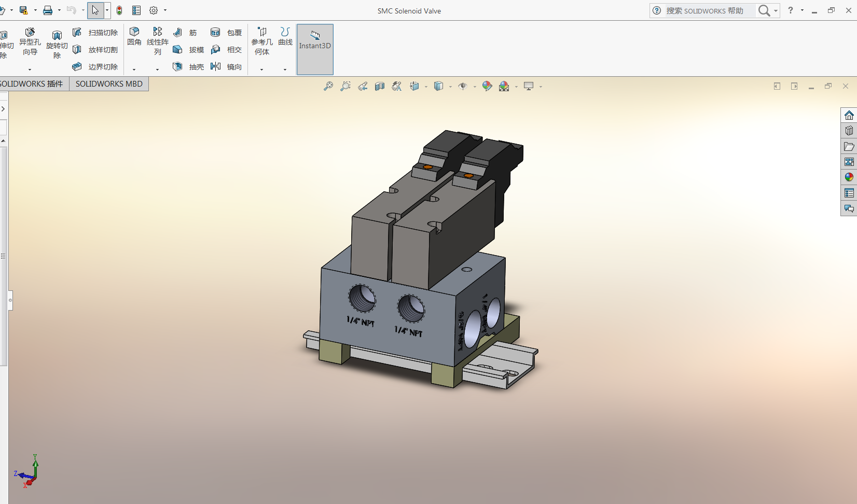Open the Display Style dropdown arrow
Image resolution: width=857 pixels, height=504 pixels.
450,87
